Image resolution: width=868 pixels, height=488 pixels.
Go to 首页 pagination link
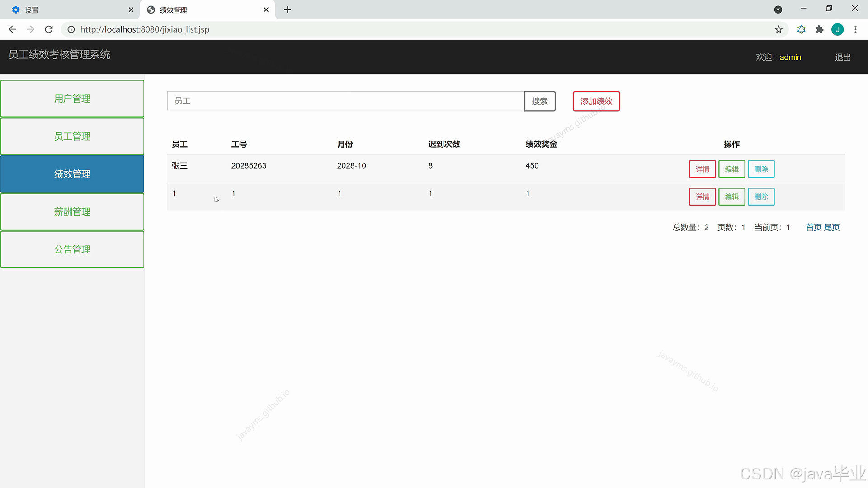coord(814,227)
